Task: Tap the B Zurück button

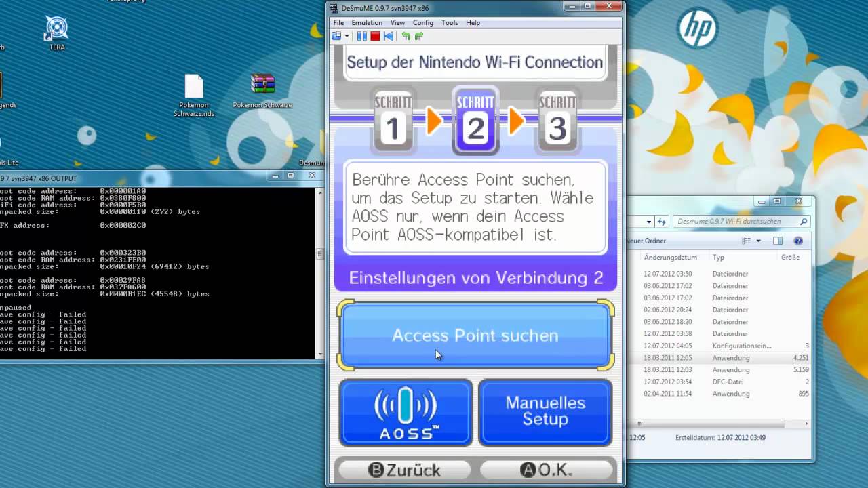Action: point(404,470)
